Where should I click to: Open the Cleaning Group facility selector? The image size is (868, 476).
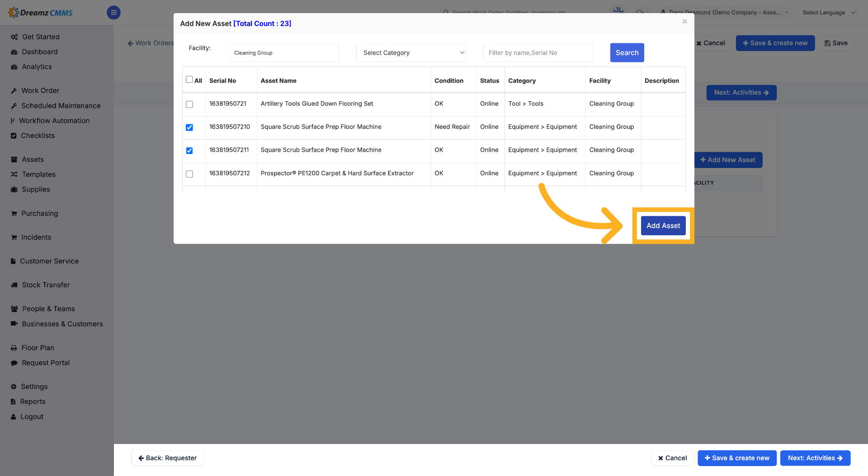284,53
